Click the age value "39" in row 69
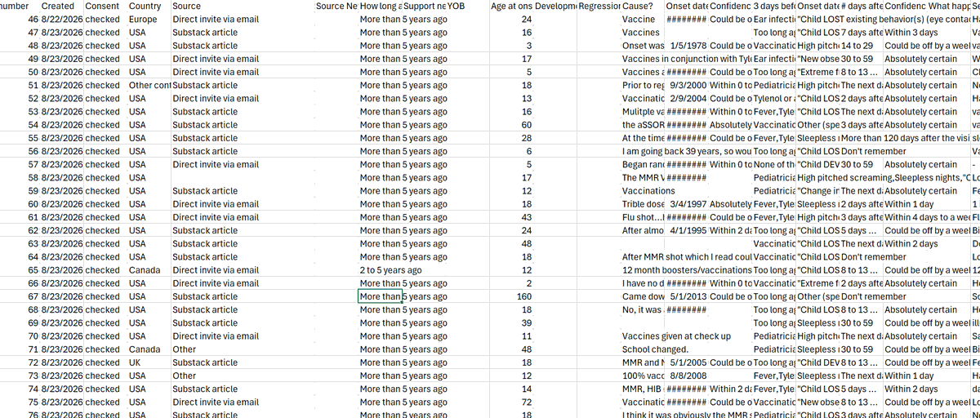The height and width of the screenshot is (418, 980). point(510,322)
